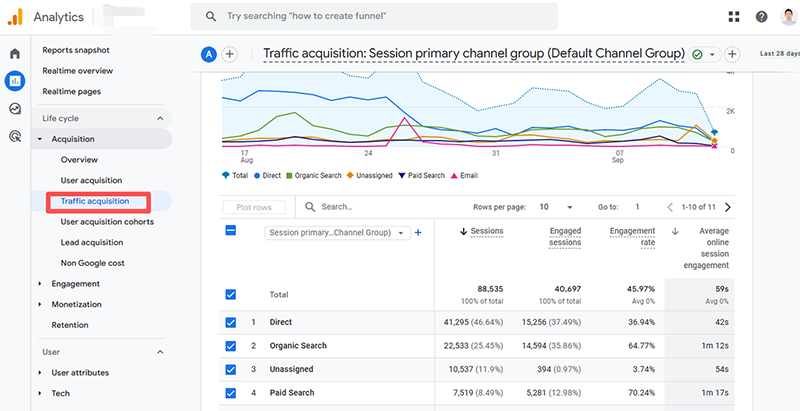Toggle the Email series in chart legend
This screenshot has width=800, height=411.
click(x=467, y=175)
